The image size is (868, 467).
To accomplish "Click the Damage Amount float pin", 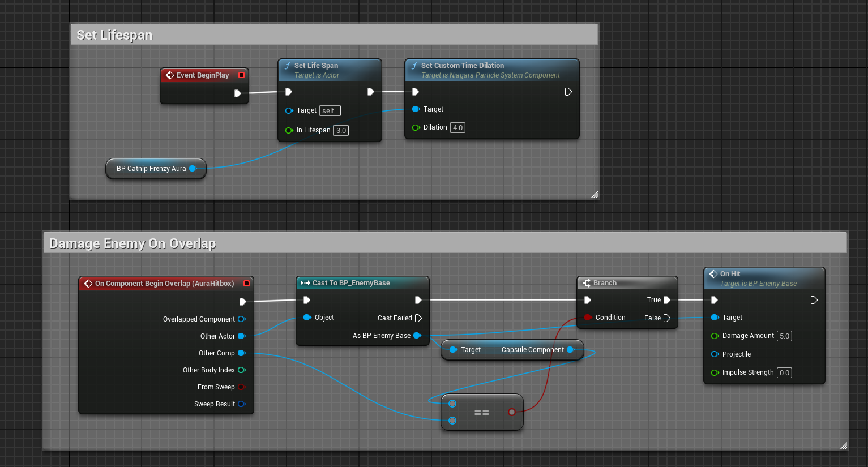I will coord(715,336).
